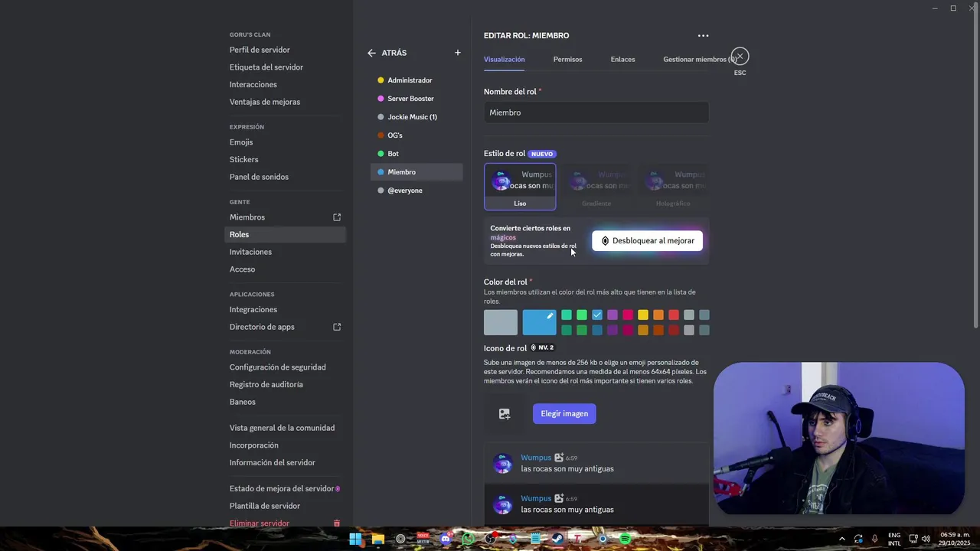Viewport: 980px width, 551px height.
Task: Open Vista general de la comunidad
Action: 286,428
